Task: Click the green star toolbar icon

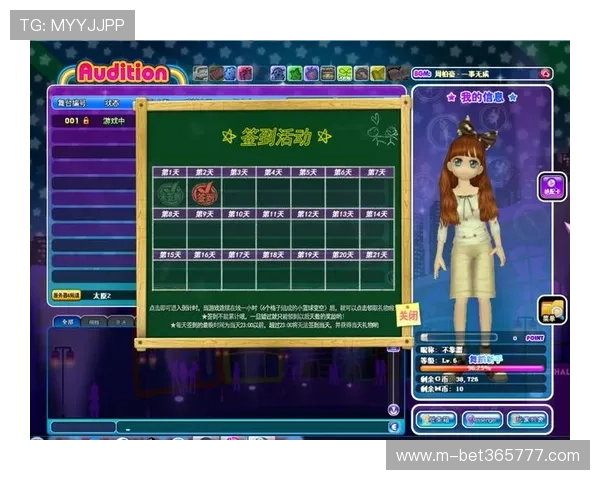Action: coord(295,73)
